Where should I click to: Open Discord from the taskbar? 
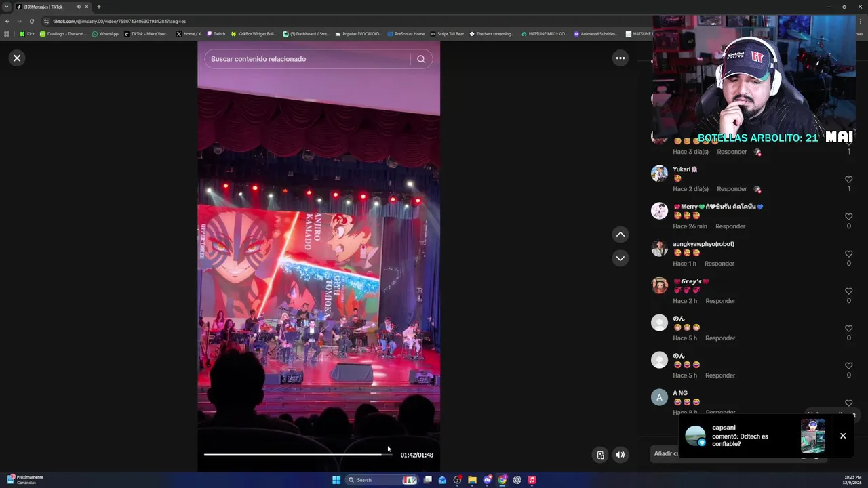[x=488, y=480]
